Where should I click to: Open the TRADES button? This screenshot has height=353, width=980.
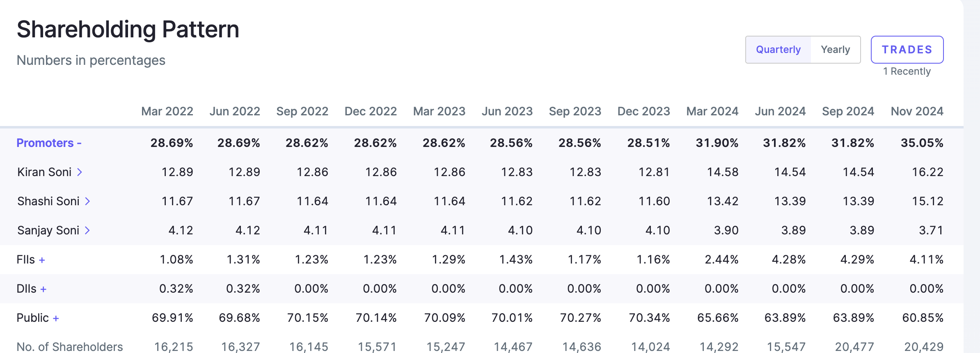[x=907, y=50]
